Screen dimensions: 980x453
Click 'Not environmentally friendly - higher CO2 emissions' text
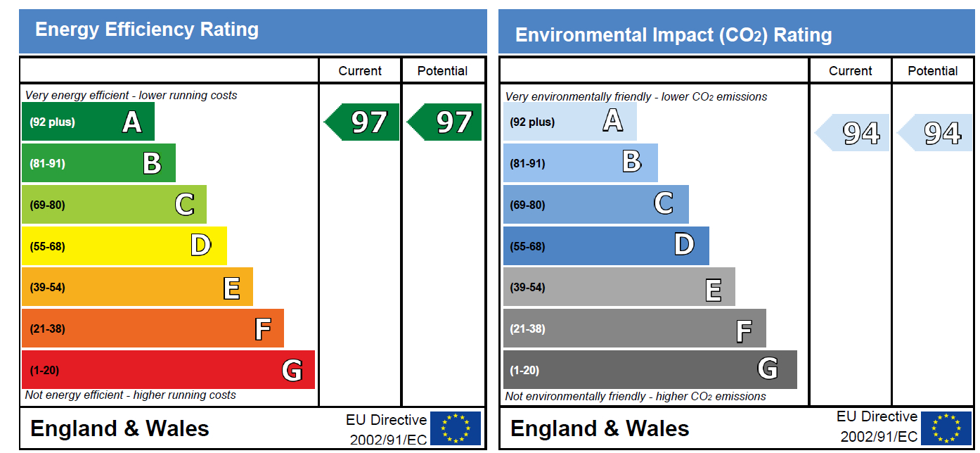[x=636, y=397]
